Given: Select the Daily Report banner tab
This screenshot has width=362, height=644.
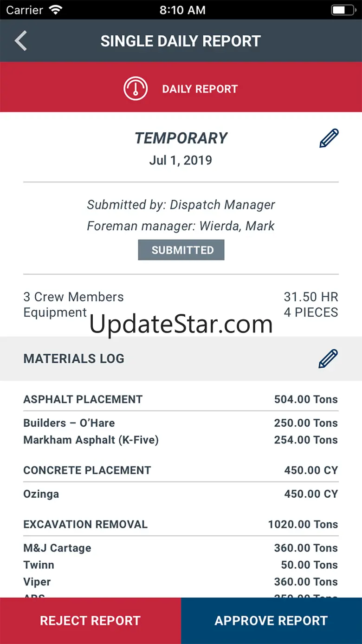Looking at the screenshot, I should click(200, 89).
